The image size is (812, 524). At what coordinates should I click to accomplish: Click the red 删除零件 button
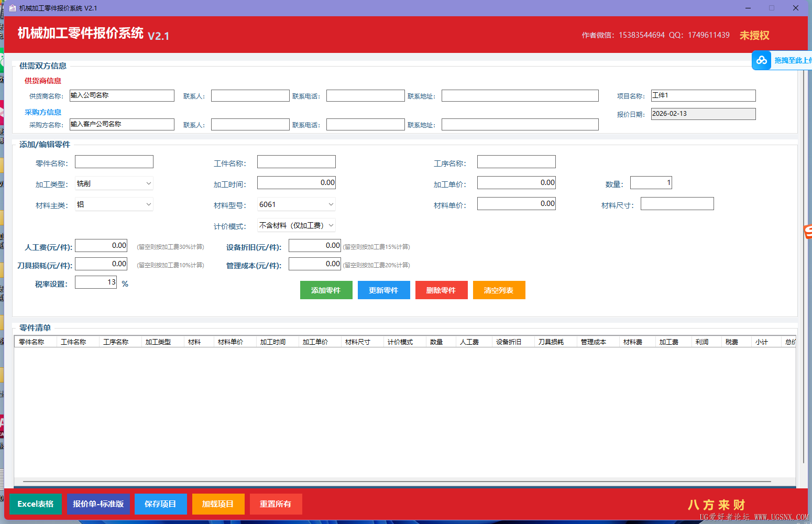[x=441, y=290]
